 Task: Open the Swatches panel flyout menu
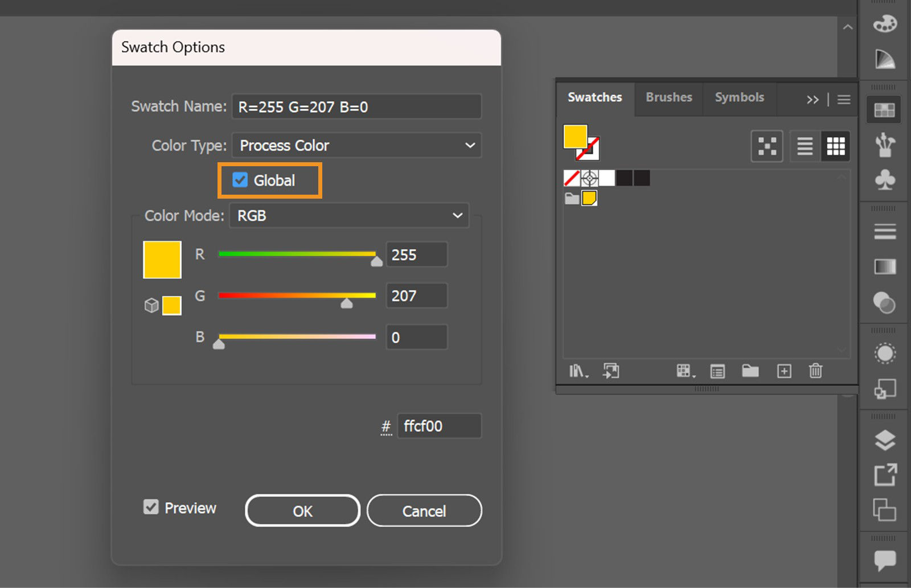pyautogui.click(x=843, y=99)
